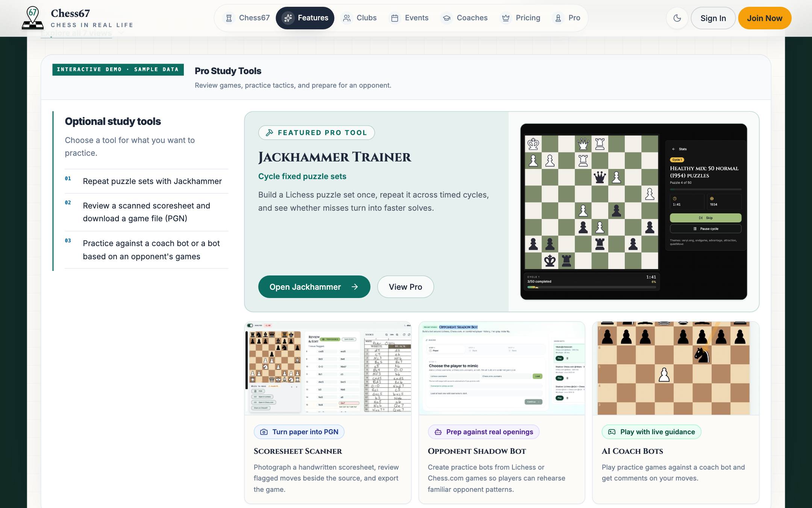The image size is (812, 508).
Task: Click the cycle progress bar under the board
Action: click(591, 287)
